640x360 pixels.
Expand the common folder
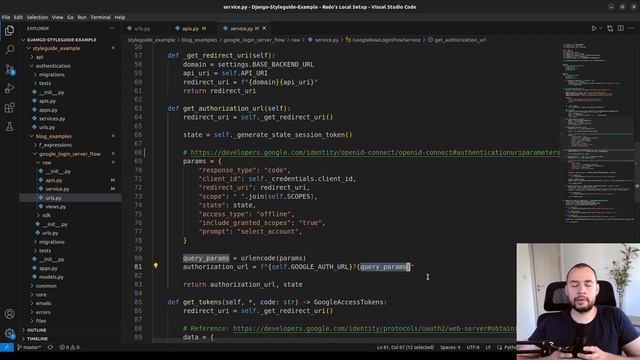(x=46, y=286)
